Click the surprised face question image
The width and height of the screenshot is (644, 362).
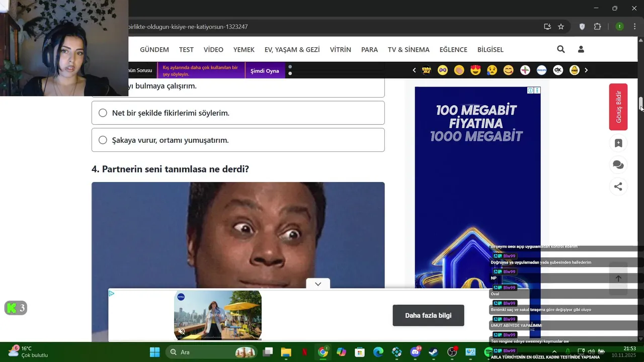[238, 236]
